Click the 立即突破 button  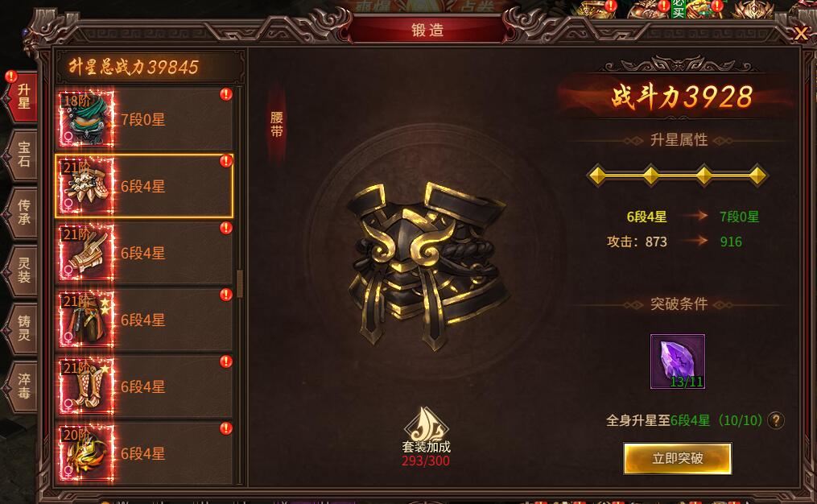678,458
